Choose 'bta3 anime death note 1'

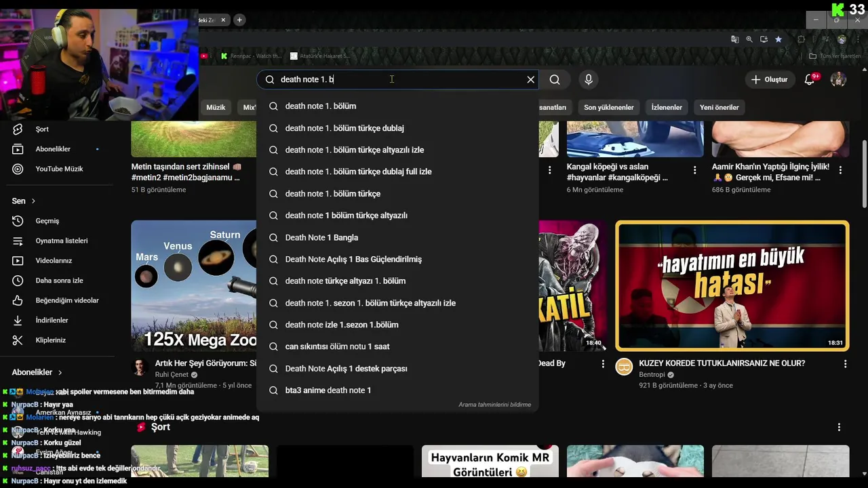pos(397,390)
